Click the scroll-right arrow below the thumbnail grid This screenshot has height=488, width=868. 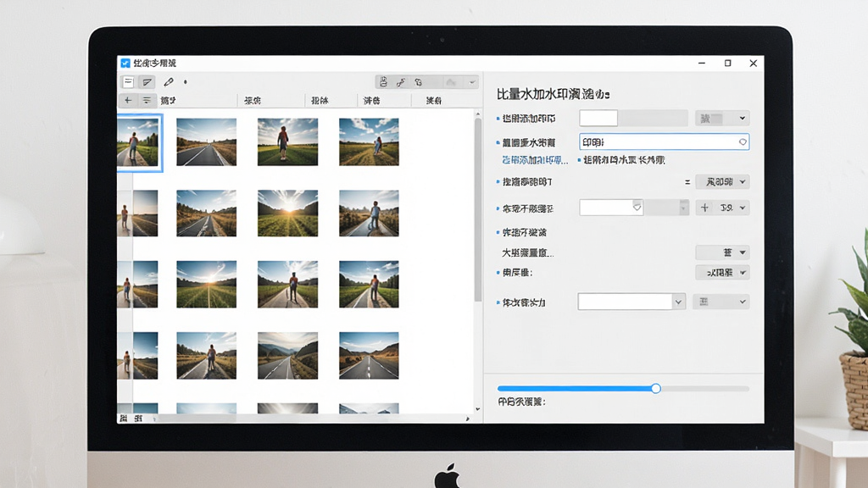[x=468, y=419]
